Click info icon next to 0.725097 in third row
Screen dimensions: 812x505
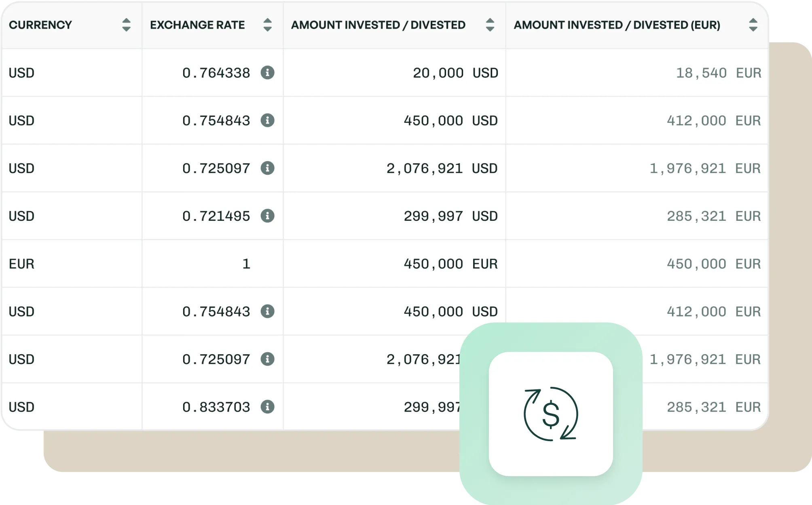[x=267, y=168]
